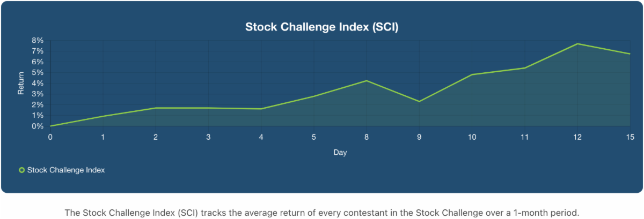Viewport: 644px width, 219px height.
Task: Click the Day label under the x-axis
Action: coord(340,153)
